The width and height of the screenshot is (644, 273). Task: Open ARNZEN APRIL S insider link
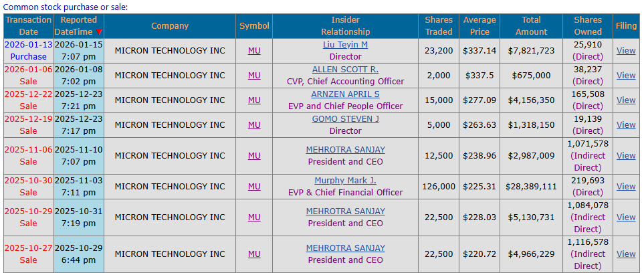(x=346, y=94)
